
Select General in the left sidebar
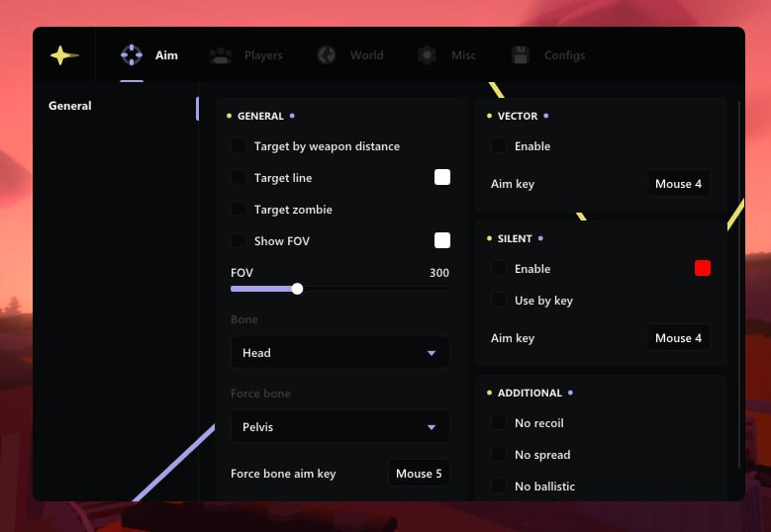click(70, 106)
